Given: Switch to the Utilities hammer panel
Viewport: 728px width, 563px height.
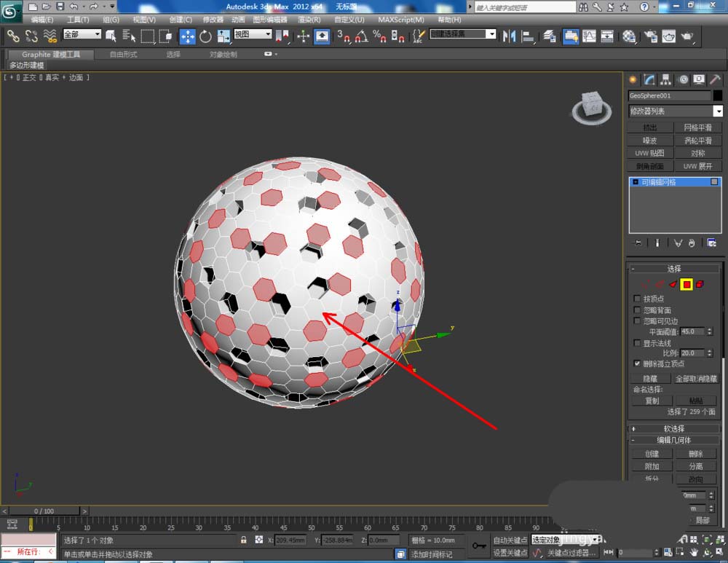Looking at the screenshot, I should point(715,80).
